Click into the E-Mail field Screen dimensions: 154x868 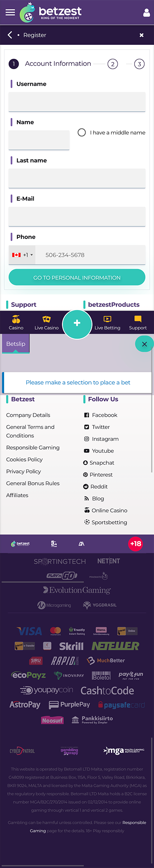(77, 216)
